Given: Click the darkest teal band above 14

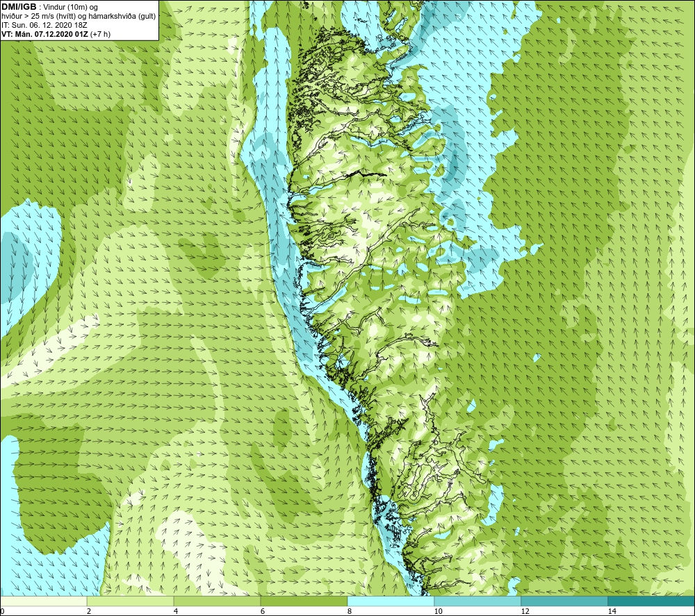Looking at the screenshot, I should [652, 601].
